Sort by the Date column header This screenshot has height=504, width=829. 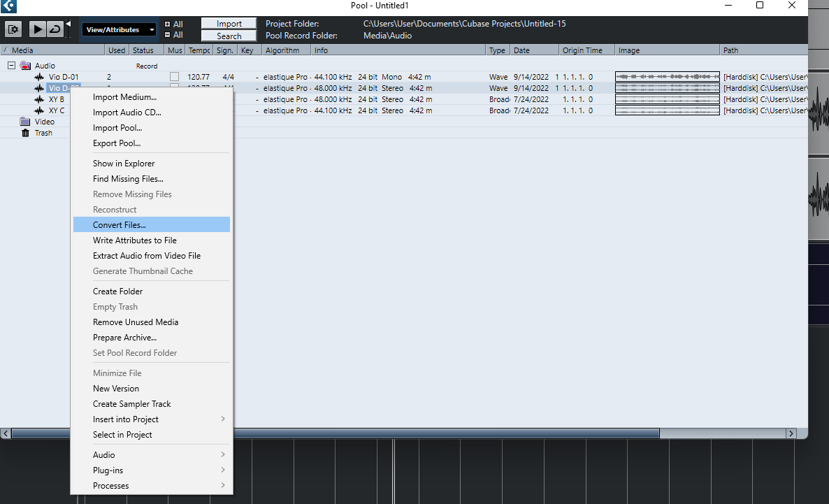click(535, 50)
